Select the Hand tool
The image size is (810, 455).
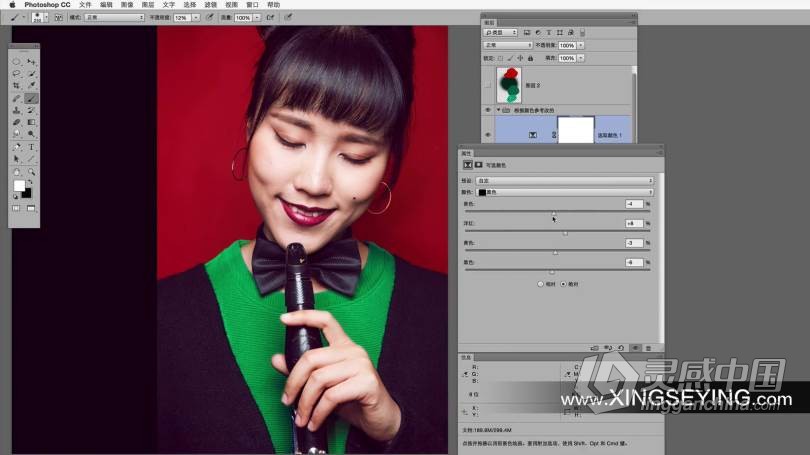(17, 172)
